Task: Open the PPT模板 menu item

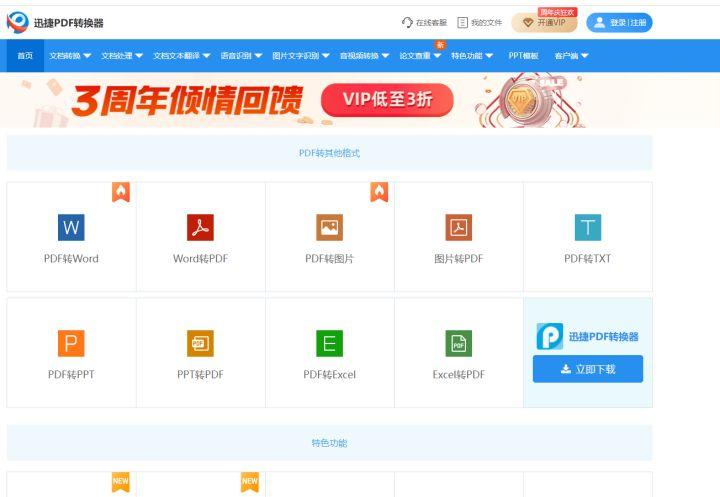Action: click(523, 56)
